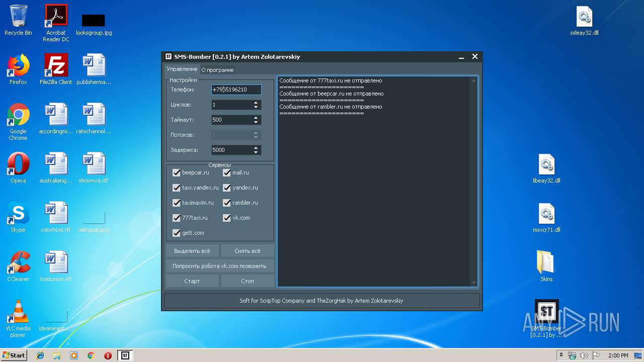Screen dimensions: 644x362
Task: Click the Стоп button
Action: 248,281
